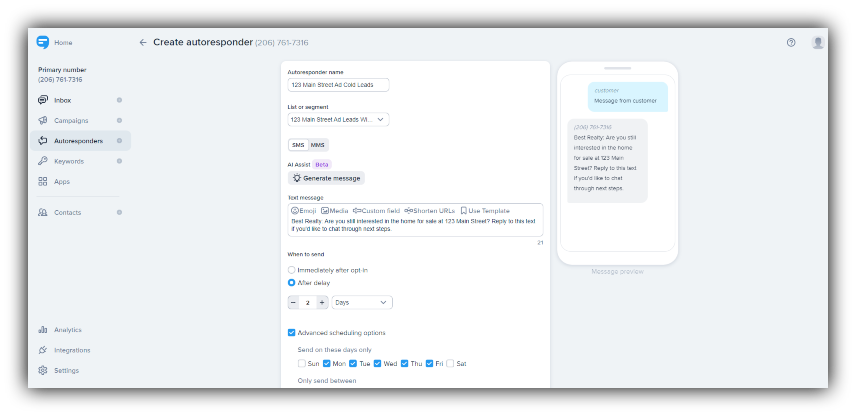
Task: Open the help question mark icon
Action: click(x=791, y=43)
